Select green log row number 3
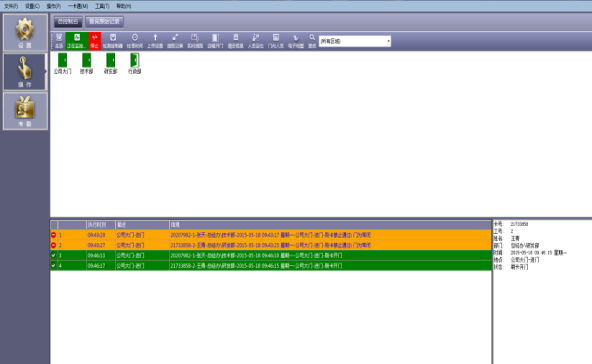 [x=271, y=256]
